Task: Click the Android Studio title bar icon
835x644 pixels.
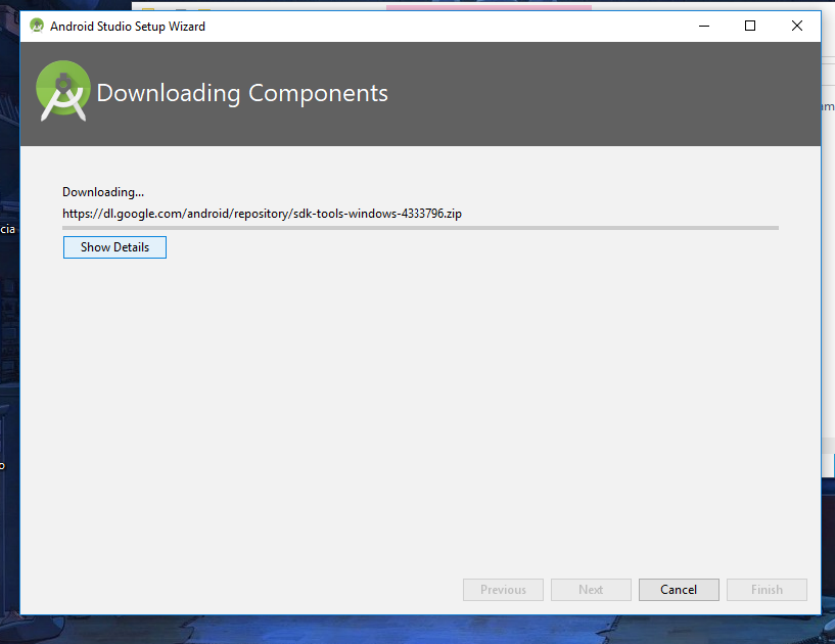Action: point(37,26)
